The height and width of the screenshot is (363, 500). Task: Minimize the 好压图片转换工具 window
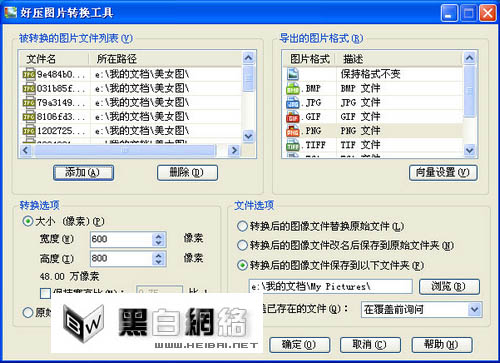click(x=449, y=14)
